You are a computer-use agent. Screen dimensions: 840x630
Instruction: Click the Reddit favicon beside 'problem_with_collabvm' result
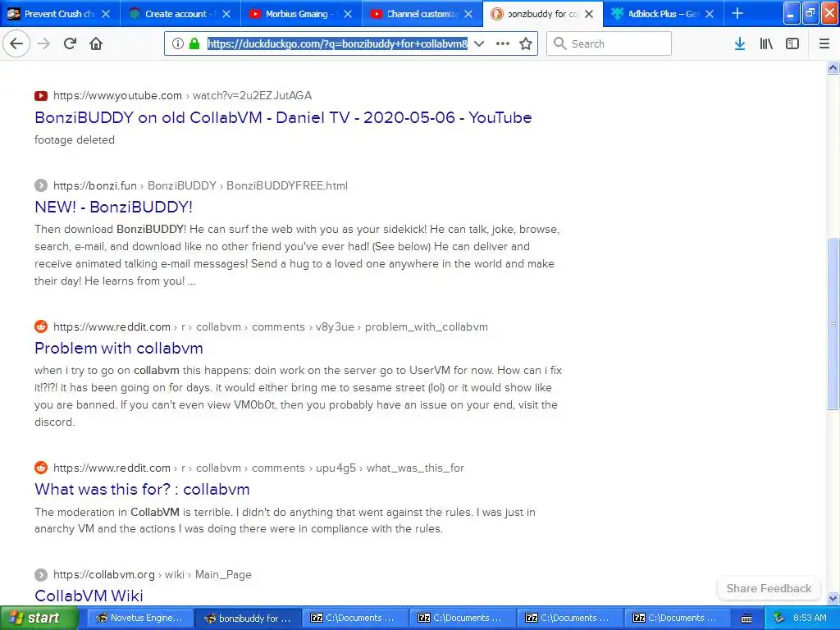(x=41, y=326)
